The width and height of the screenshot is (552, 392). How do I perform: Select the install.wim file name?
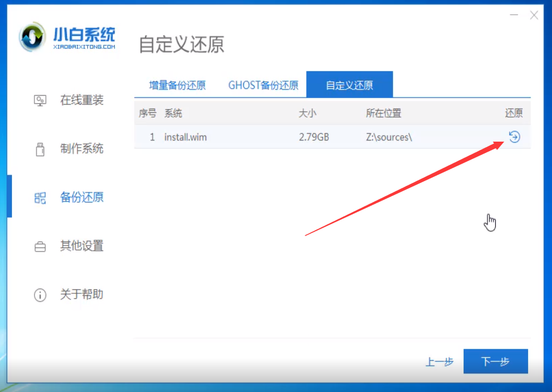click(x=186, y=137)
